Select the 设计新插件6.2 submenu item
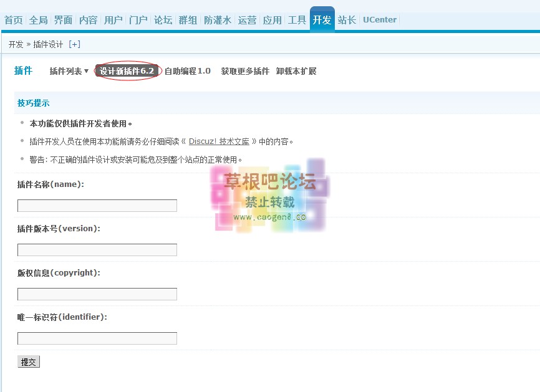 (127, 71)
